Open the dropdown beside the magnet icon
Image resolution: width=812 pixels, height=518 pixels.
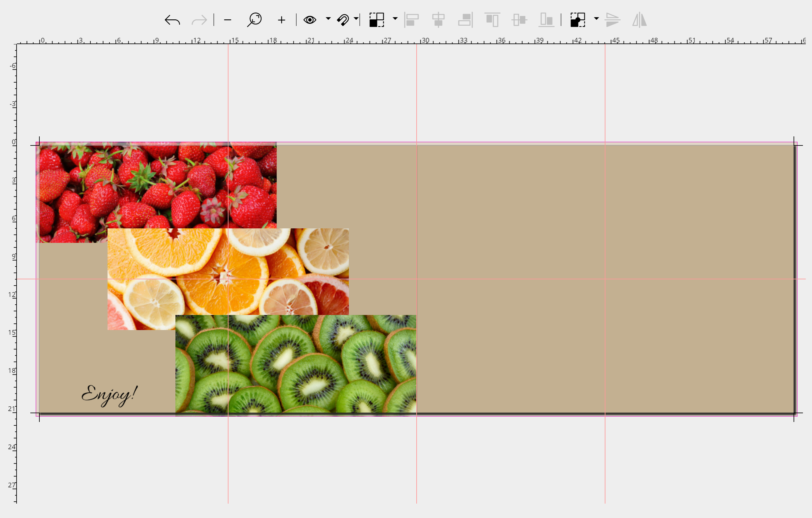pos(356,18)
